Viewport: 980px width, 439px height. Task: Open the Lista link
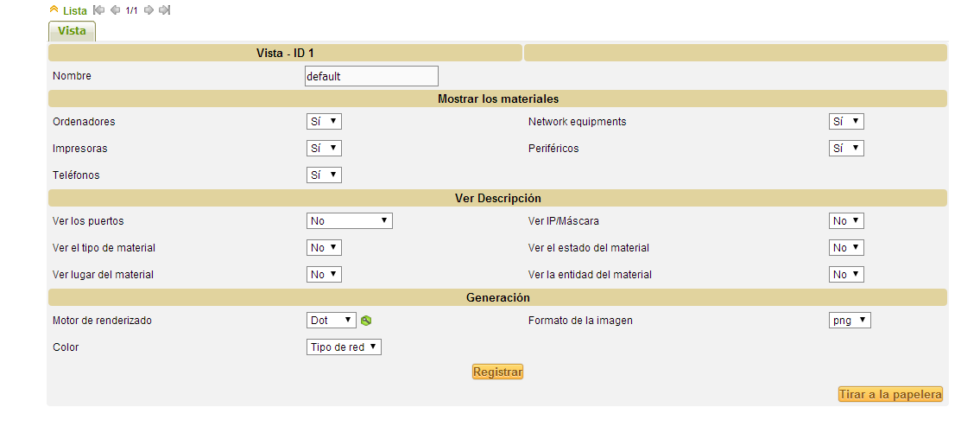[x=75, y=11]
